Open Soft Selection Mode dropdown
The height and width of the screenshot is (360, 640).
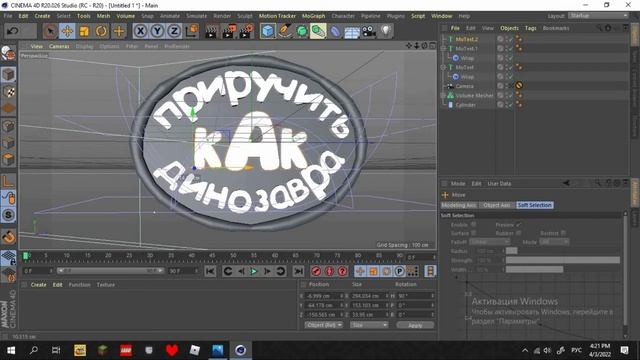[553, 242]
